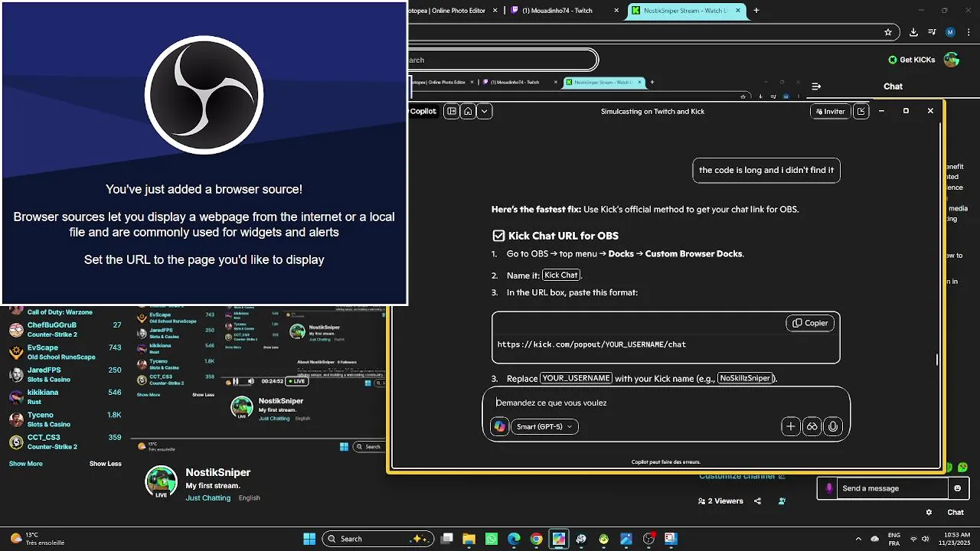Show hidden system tray icons chevron
Viewport: 980px width, 551px height.
[857, 539]
